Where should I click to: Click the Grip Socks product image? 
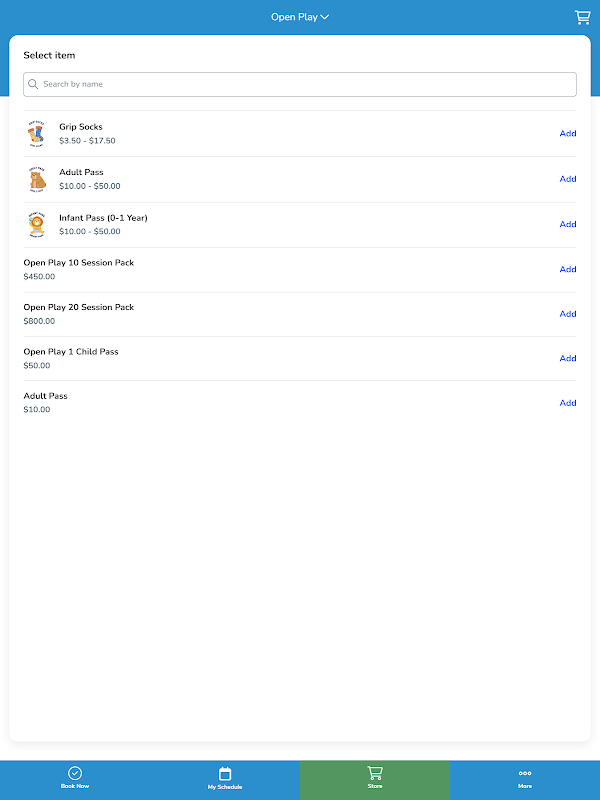coord(36,134)
